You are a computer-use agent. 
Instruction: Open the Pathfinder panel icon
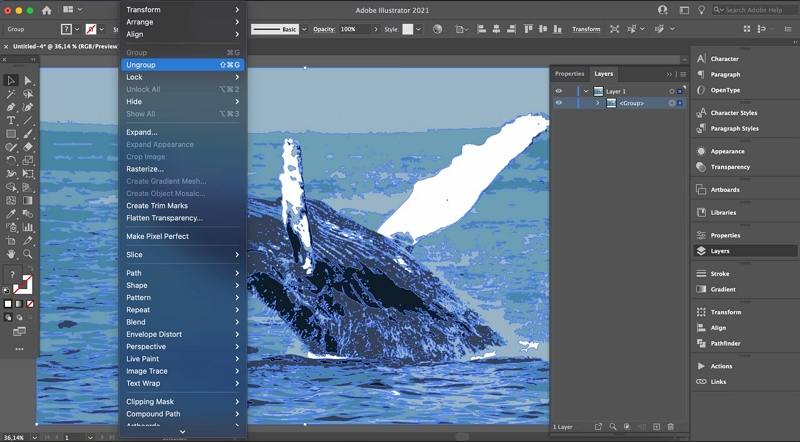701,342
